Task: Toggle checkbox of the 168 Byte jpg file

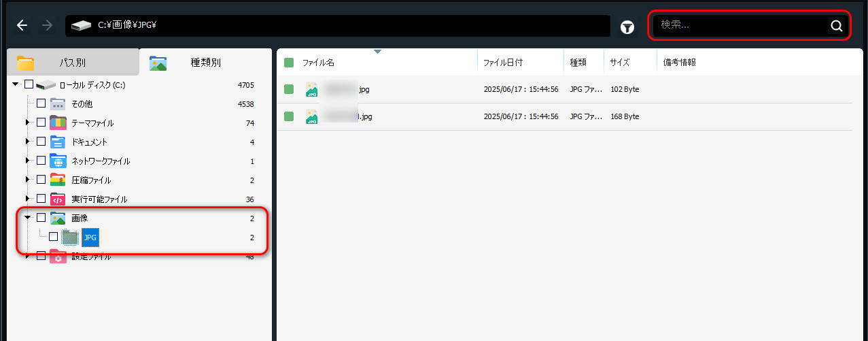Action: pos(289,116)
